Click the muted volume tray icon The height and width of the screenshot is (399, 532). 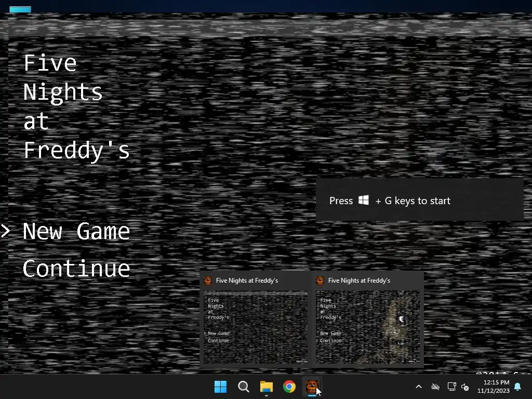coord(465,387)
